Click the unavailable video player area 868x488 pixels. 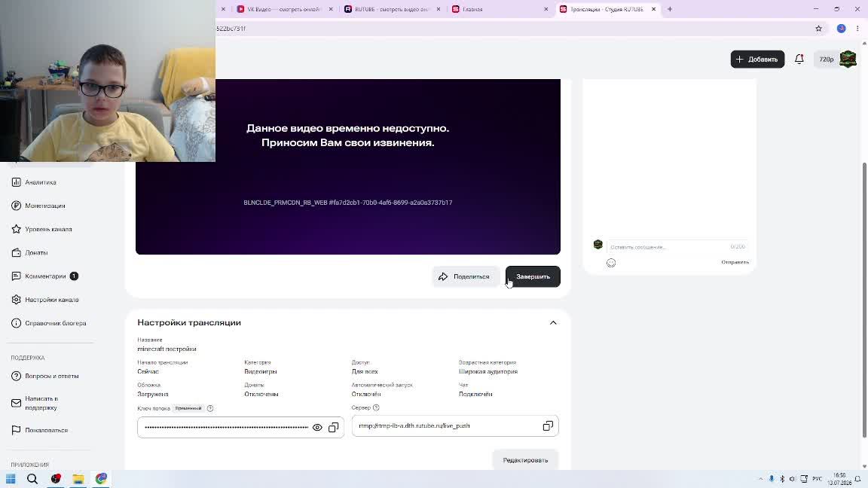(347, 166)
